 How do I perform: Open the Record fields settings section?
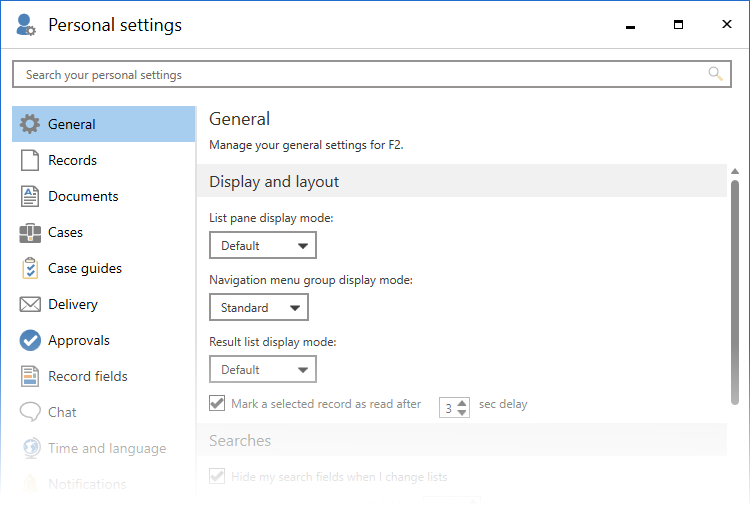pos(88,377)
